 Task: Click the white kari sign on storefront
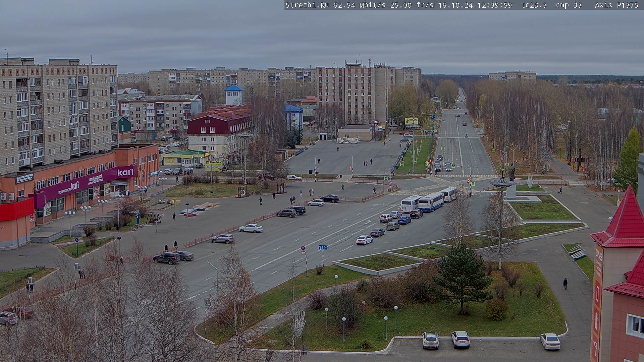coord(125,172)
